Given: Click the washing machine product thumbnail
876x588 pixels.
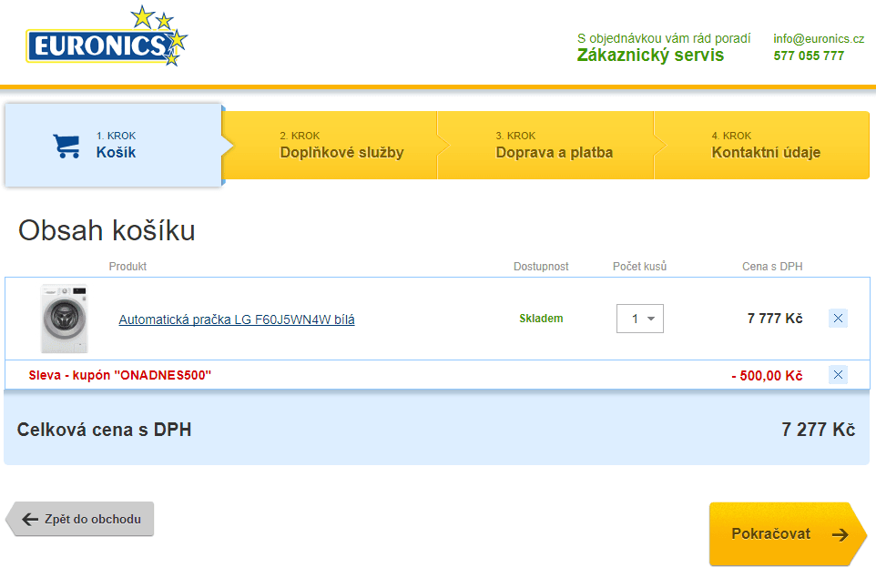Looking at the screenshot, I should pyautogui.click(x=65, y=319).
